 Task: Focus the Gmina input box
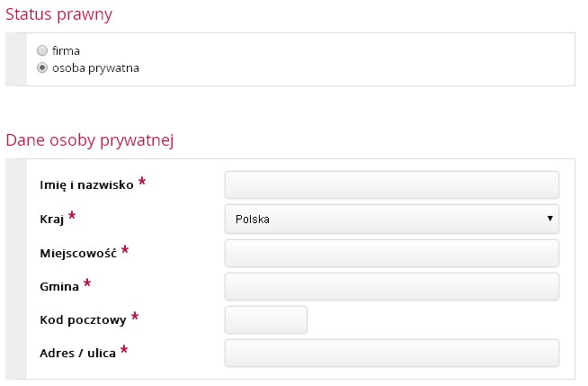391,286
